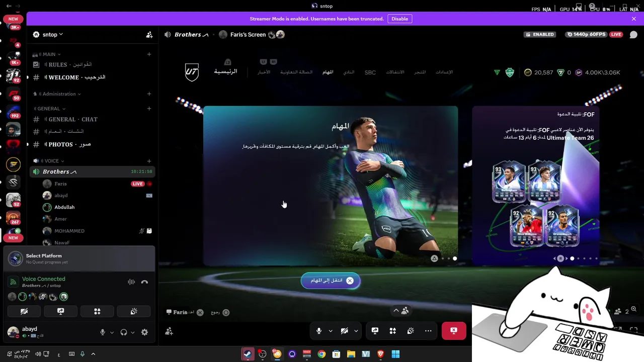644x362 pixels.
Task: Open File Explorer in Windows taskbar
Action: pyautogui.click(x=351, y=354)
